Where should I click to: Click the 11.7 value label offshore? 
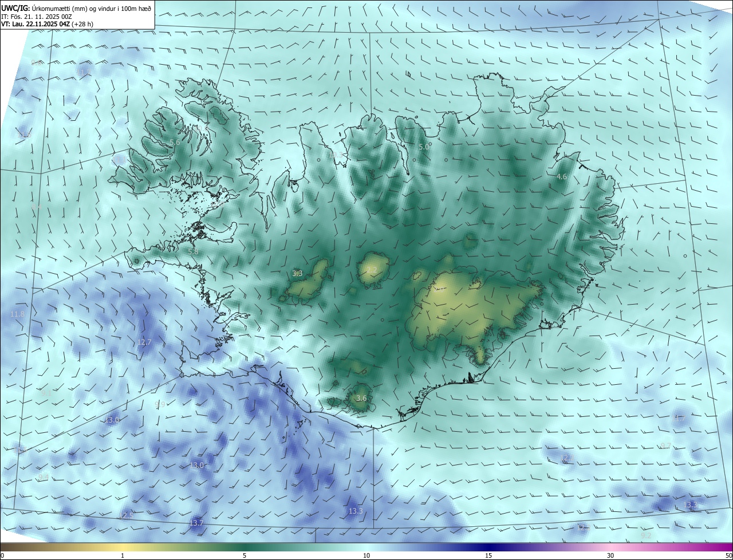pyautogui.click(x=679, y=419)
